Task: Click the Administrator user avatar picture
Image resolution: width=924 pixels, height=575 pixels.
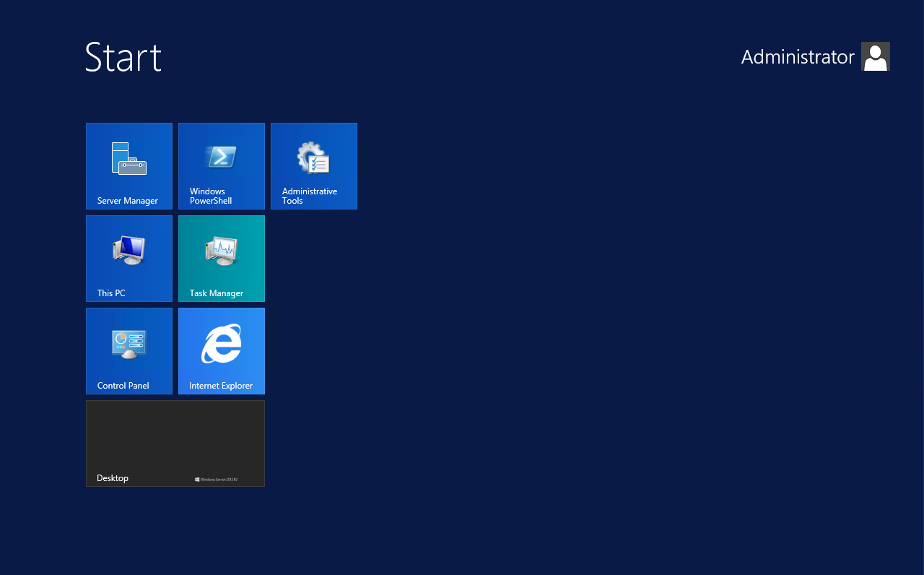Action: pyautogui.click(x=876, y=56)
